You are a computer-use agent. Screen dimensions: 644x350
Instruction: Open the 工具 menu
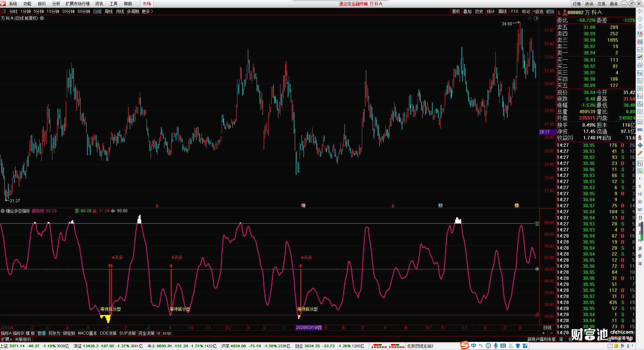click(x=113, y=4)
